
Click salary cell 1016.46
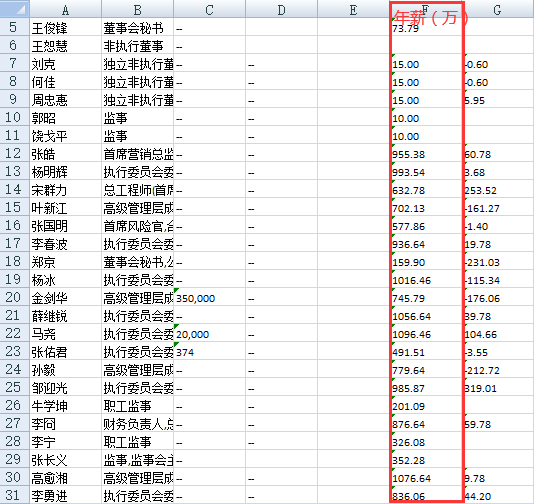tap(426, 279)
